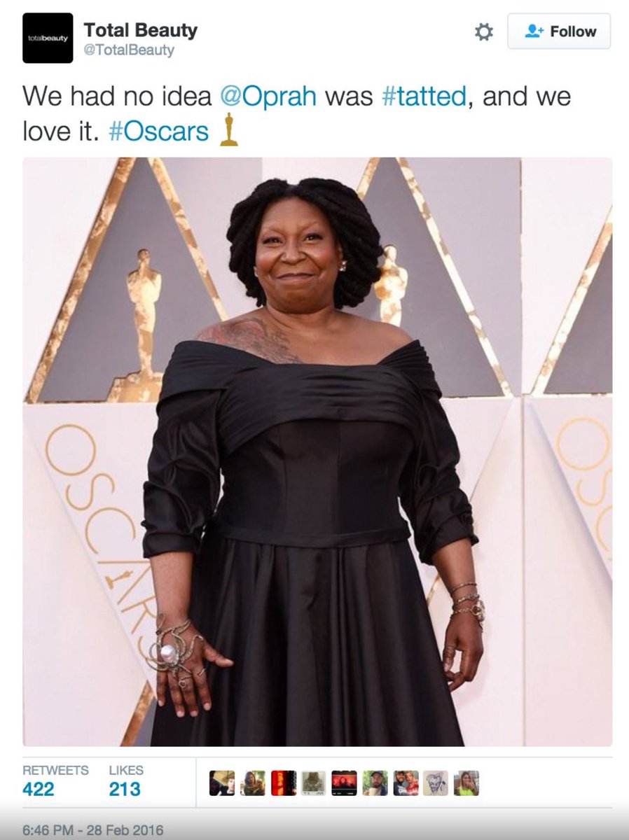The height and width of the screenshot is (840, 629).
Task: Open the gear settings menu on the tweet
Action: click(x=484, y=31)
